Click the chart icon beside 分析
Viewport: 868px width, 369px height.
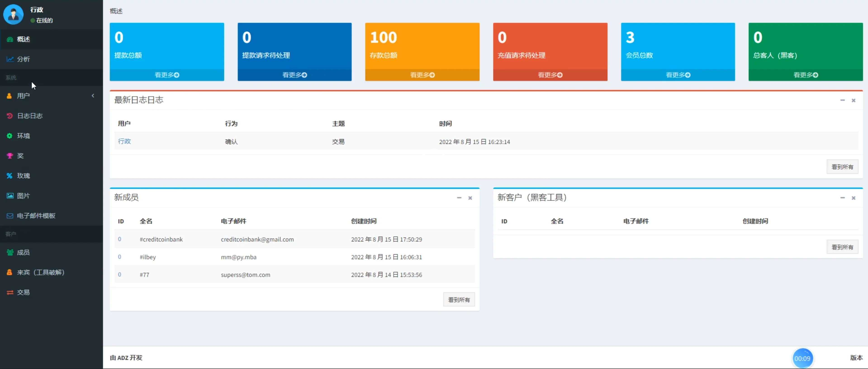[x=10, y=59]
